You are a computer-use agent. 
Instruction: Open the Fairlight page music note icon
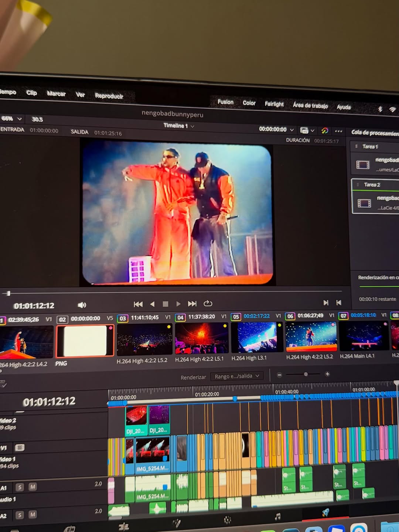tap(278, 516)
